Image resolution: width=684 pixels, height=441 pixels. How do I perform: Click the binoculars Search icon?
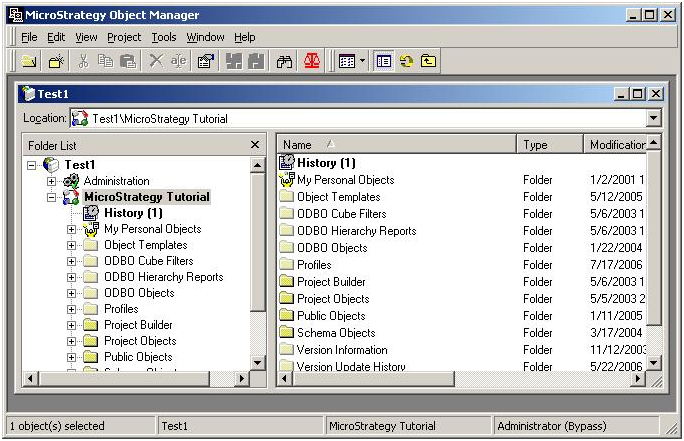284,61
